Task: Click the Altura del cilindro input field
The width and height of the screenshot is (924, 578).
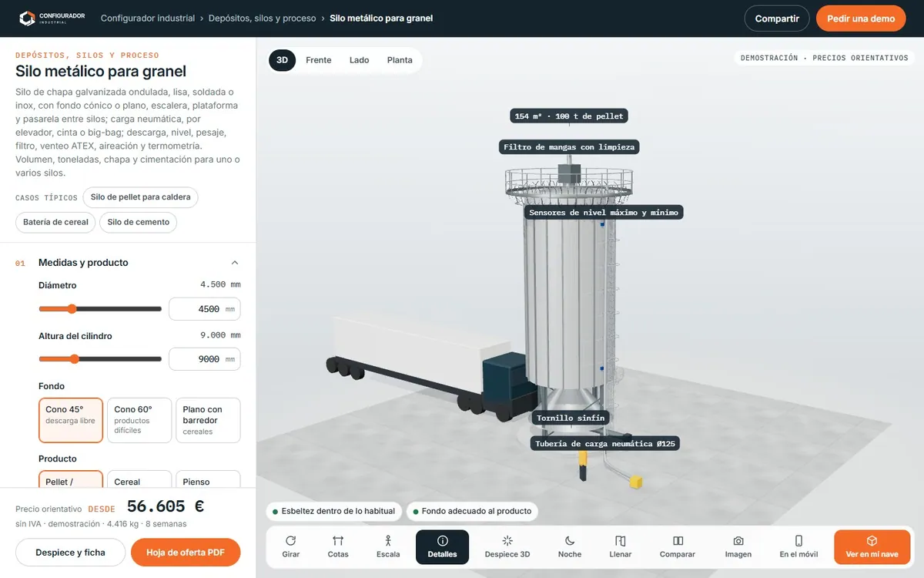Action: click(x=205, y=359)
